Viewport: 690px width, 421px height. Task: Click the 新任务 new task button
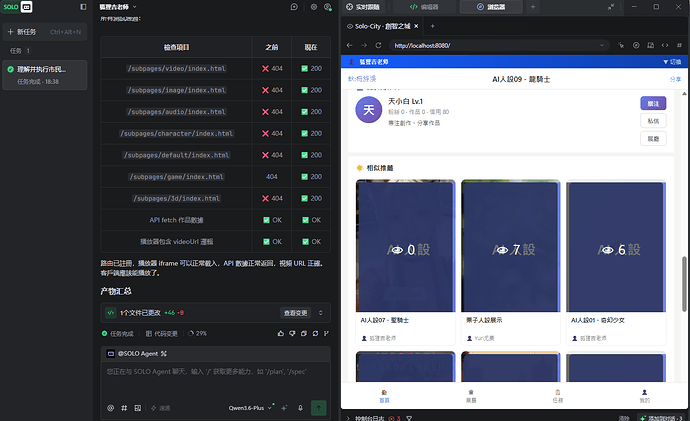click(44, 32)
